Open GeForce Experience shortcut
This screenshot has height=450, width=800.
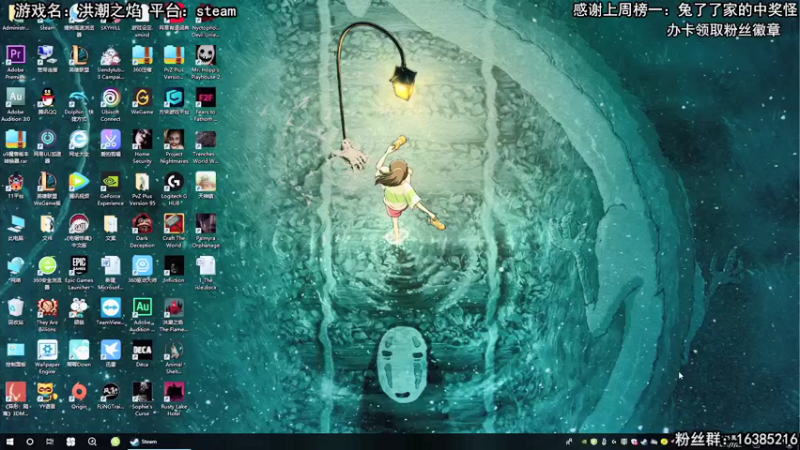[110, 189]
